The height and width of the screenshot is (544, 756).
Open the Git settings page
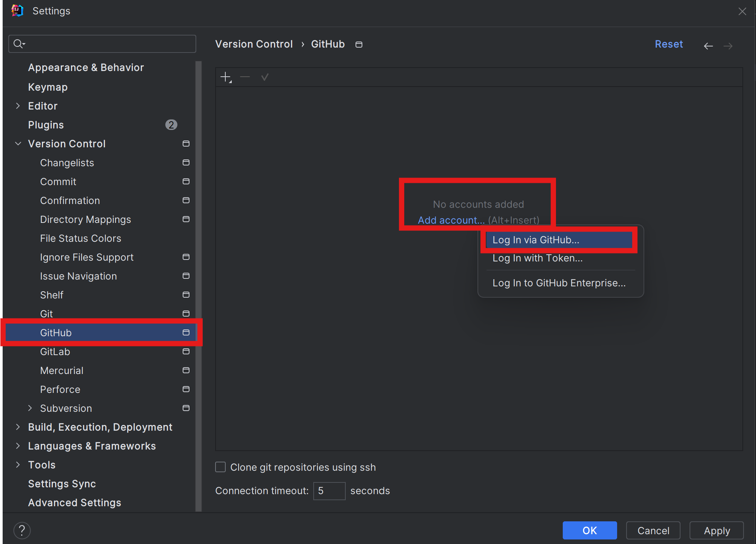tap(46, 314)
